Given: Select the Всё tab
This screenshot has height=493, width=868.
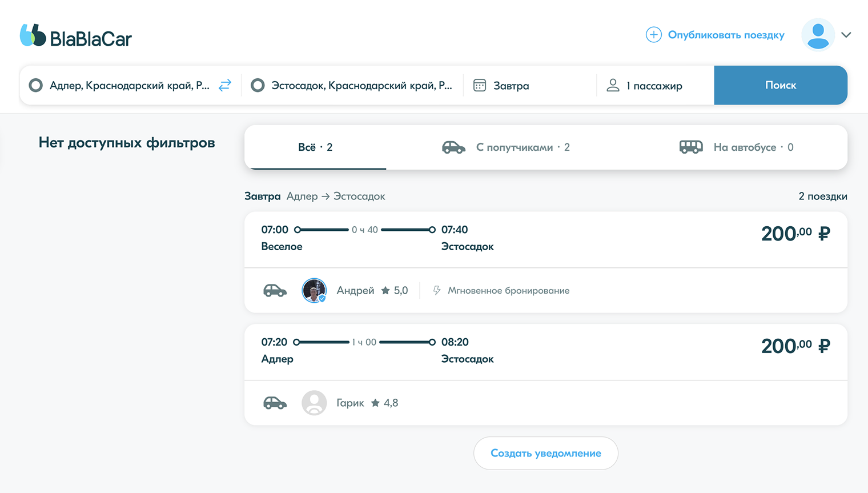Looking at the screenshot, I should coord(315,147).
